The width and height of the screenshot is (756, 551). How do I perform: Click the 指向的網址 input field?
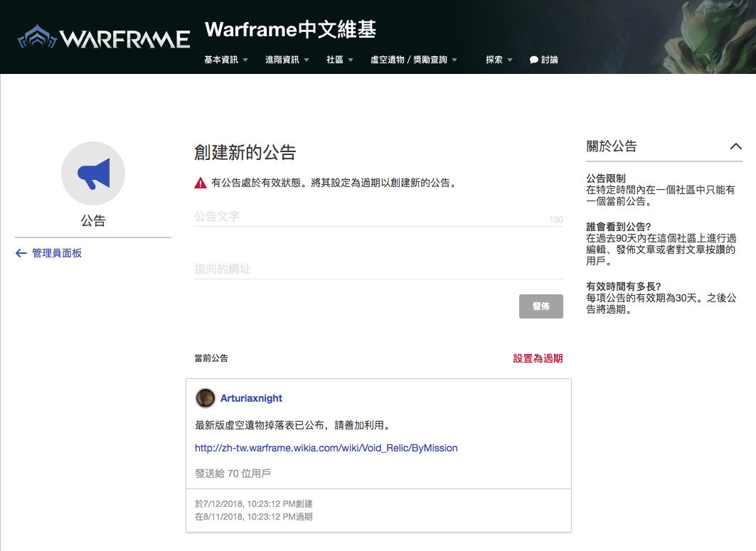pos(378,269)
